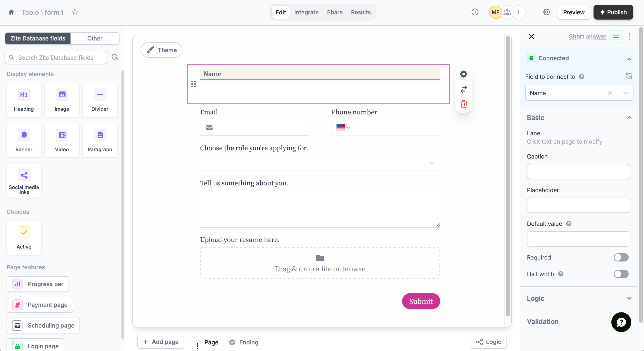Screen dimensions: 644x351
Task: Click into the Placeholder input field
Action: [578, 205]
